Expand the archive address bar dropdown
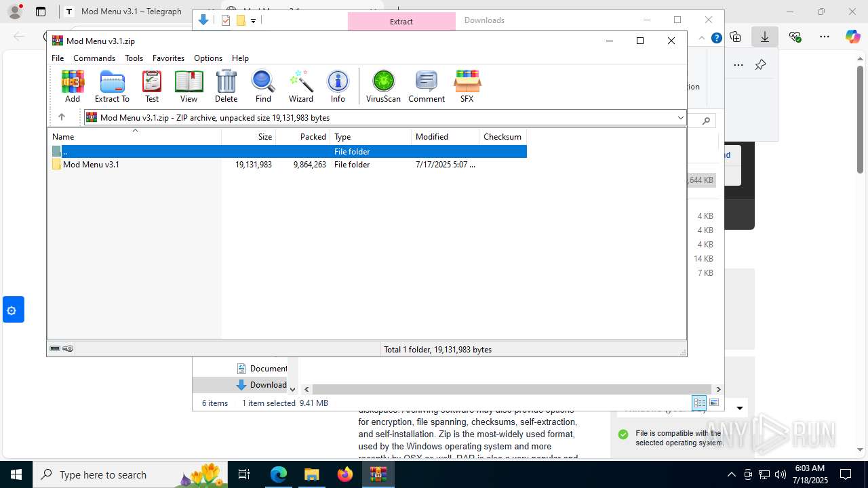This screenshot has width=868, height=488. [x=680, y=118]
